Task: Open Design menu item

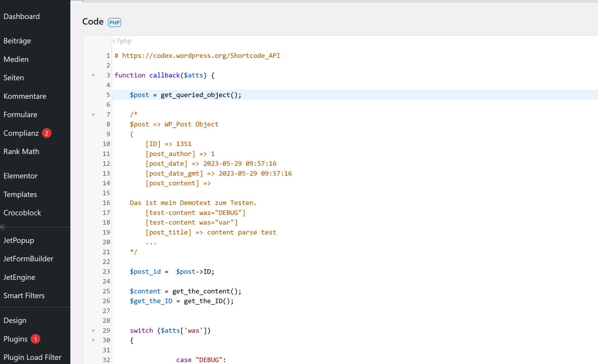Action: click(15, 320)
